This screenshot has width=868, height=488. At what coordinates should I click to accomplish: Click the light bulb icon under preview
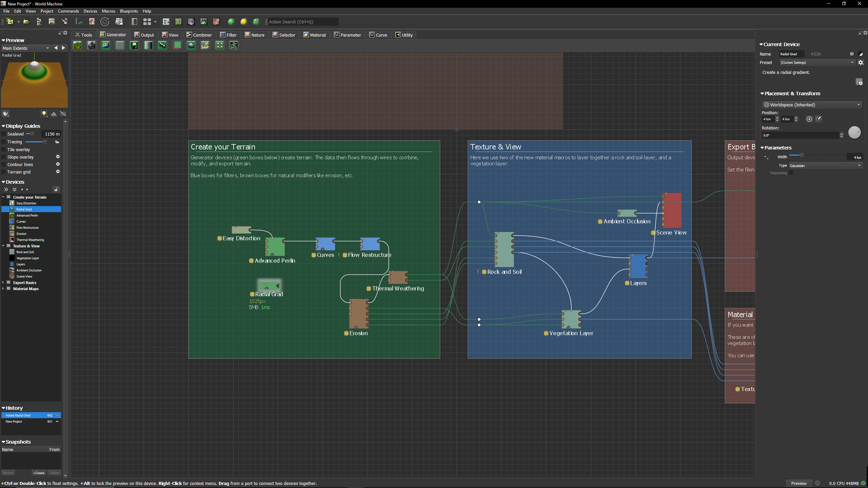click(x=44, y=114)
